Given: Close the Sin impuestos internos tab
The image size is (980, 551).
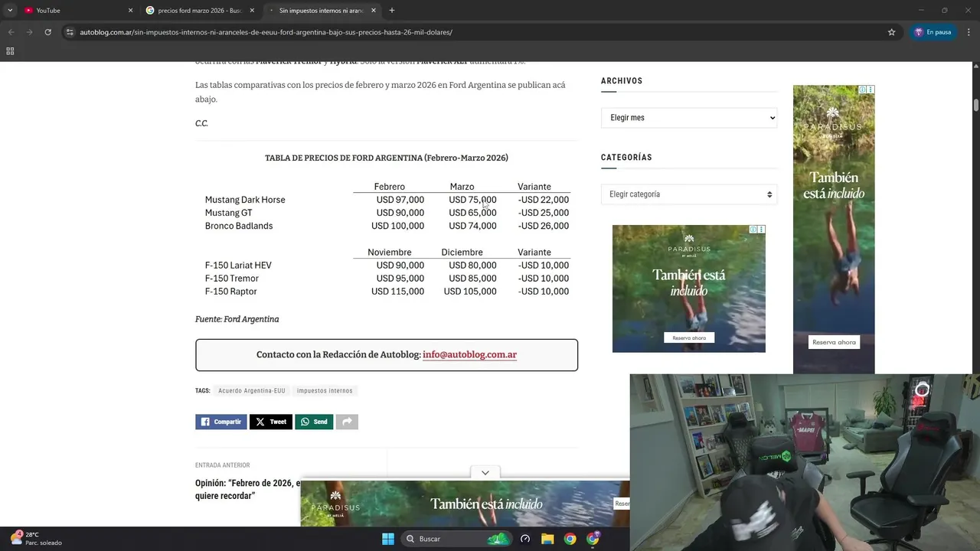Looking at the screenshot, I should pos(374,10).
